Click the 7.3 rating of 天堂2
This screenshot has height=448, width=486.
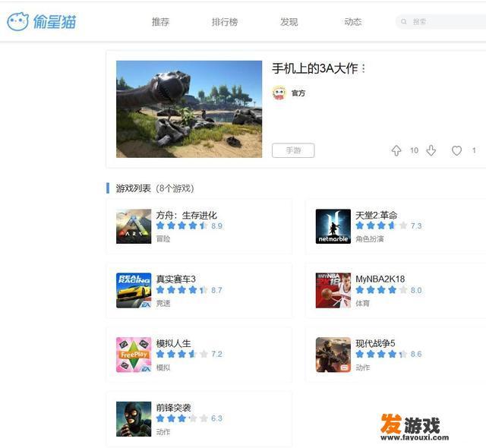(x=416, y=226)
